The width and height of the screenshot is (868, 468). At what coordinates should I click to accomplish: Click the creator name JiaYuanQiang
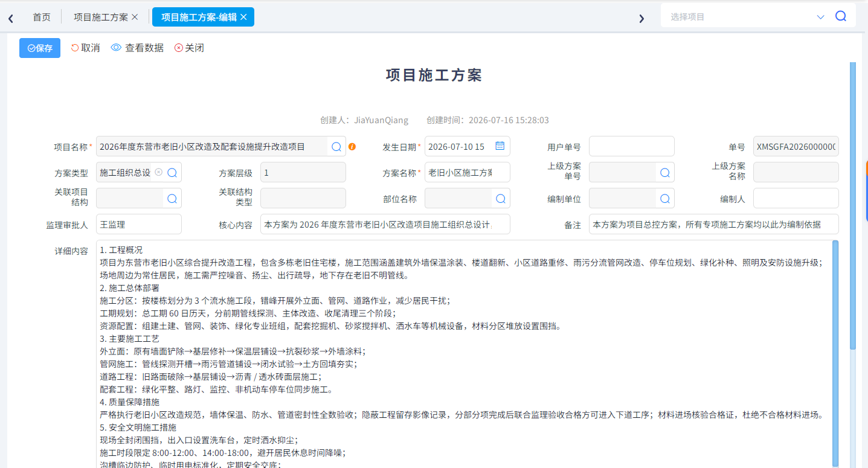point(381,120)
